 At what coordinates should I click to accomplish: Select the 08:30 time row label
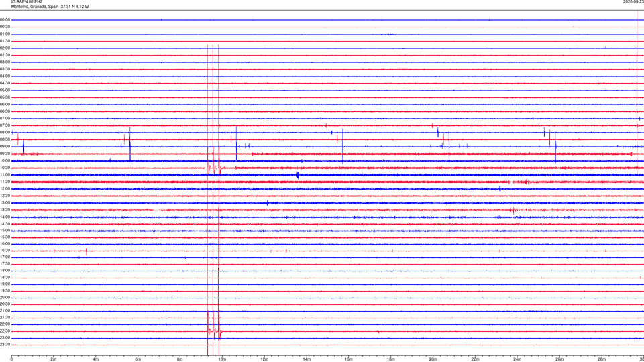(x=5, y=139)
